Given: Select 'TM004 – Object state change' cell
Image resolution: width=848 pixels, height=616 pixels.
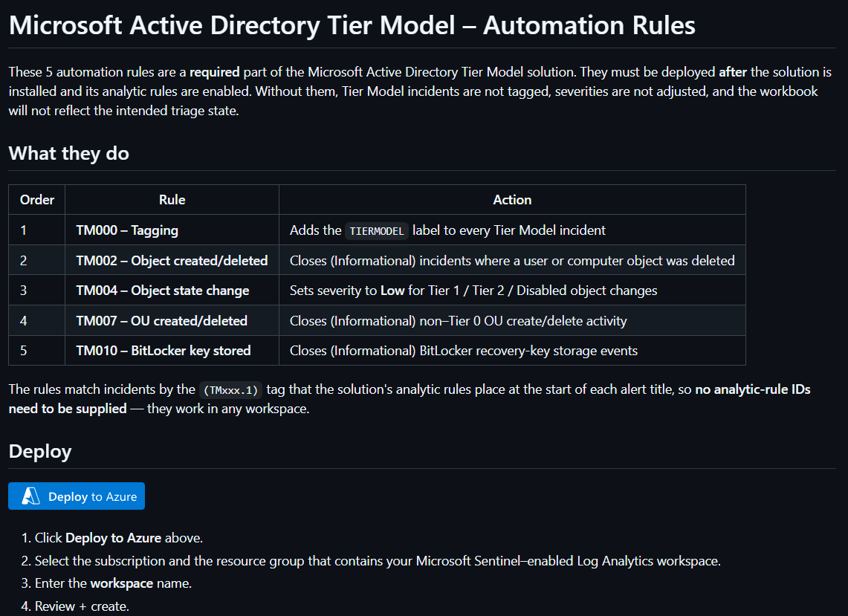Looking at the screenshot, I should coord(172,291).
